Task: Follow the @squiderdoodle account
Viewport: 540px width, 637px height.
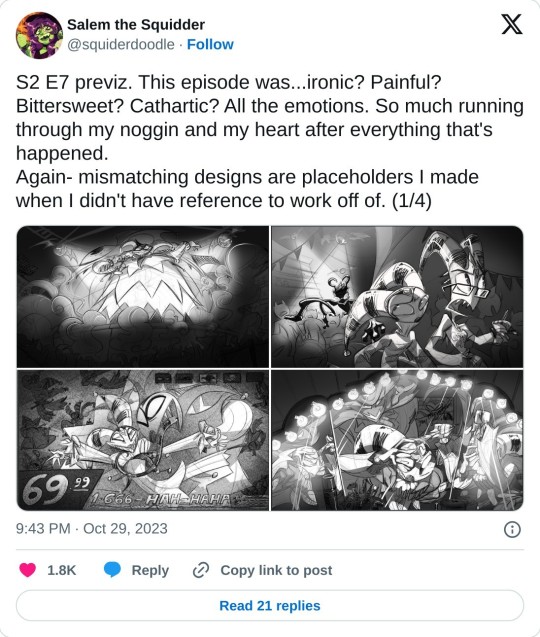Action: tap(210, 44)
